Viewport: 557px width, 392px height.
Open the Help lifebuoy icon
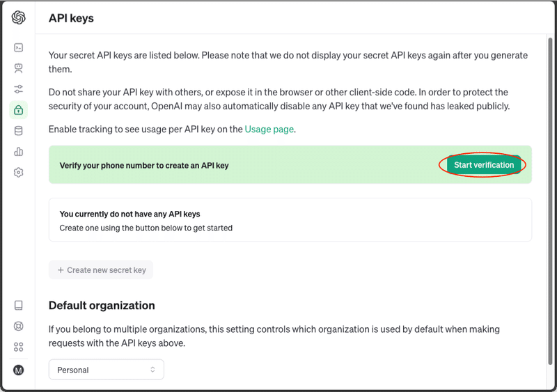point(19,326)
